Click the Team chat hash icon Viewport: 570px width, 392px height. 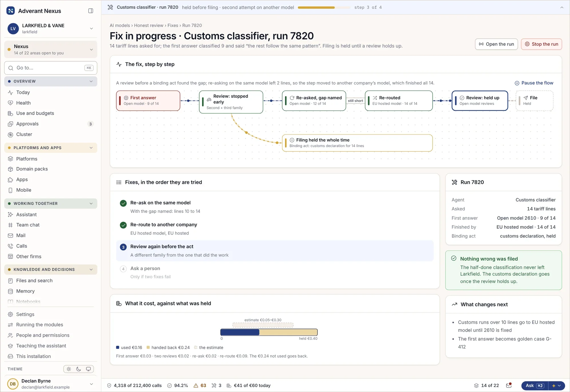pyautogui.click(x=11, y=225)
